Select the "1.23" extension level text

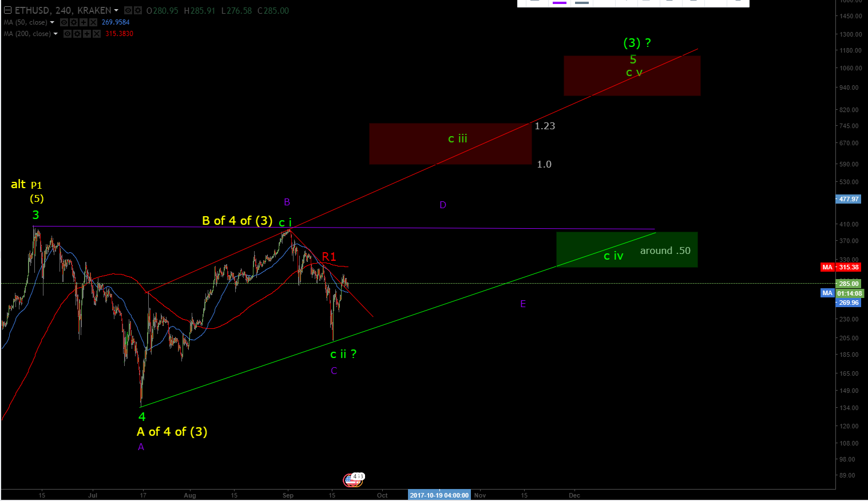[x=545, y=126]
